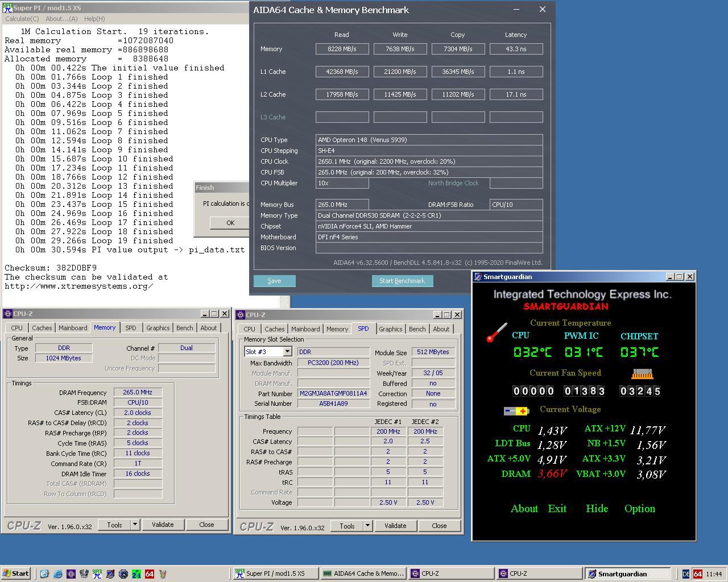Viewport: 728px width, 582px height.
Task: Open the green 2-1 quick launch icon
Action: click(x=136, y=573)
